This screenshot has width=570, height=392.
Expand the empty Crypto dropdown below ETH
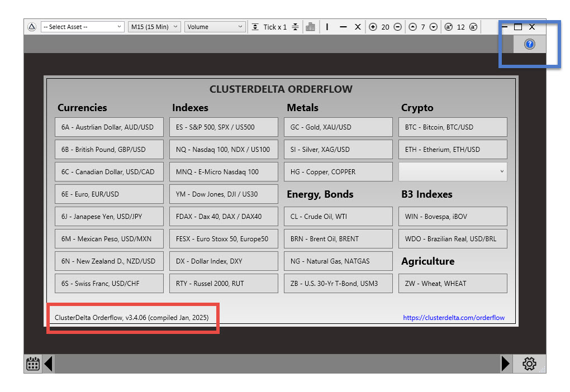tap(453, 172)
